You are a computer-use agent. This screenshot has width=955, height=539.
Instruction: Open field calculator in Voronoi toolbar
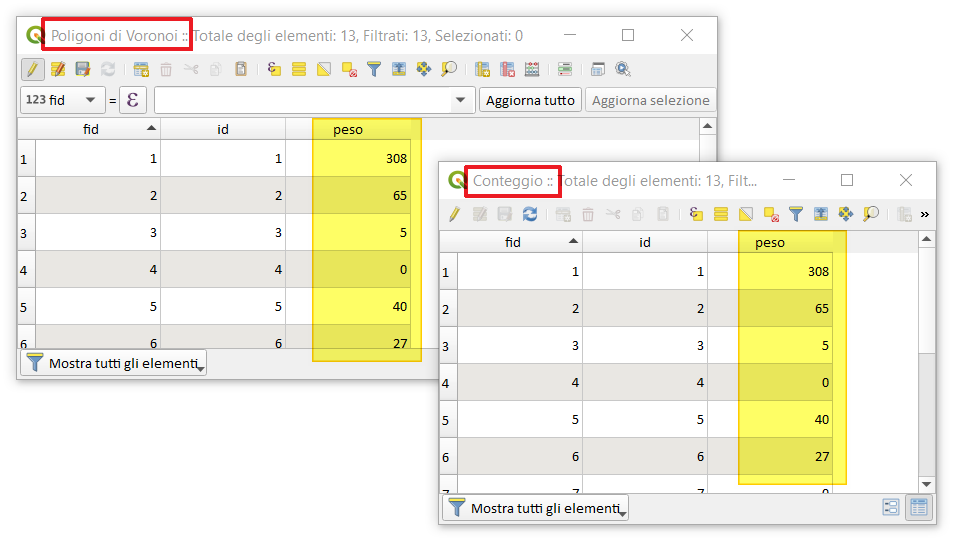tap(532, 69)
